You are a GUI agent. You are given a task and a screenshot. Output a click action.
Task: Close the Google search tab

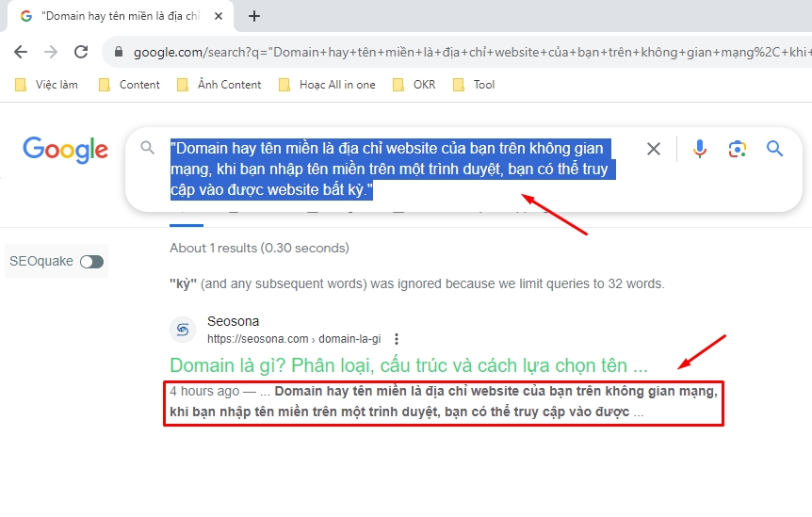(219, 16)
